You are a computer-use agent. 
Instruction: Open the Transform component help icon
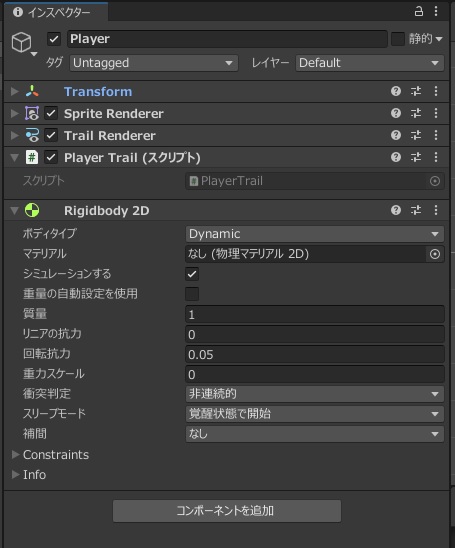396,91
